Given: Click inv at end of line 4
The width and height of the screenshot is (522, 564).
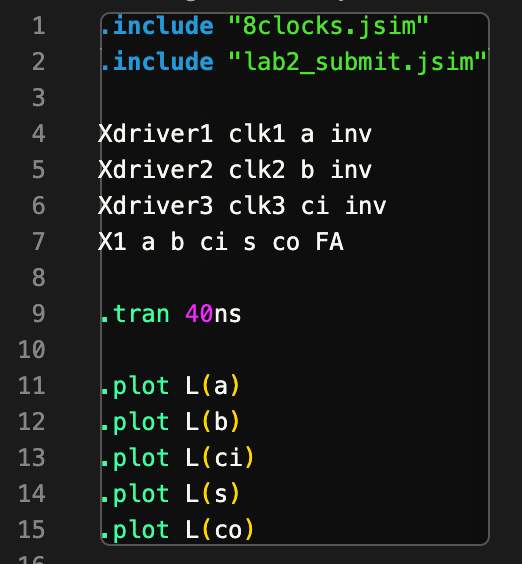Looking at the screenshot, I should point(351,134).
